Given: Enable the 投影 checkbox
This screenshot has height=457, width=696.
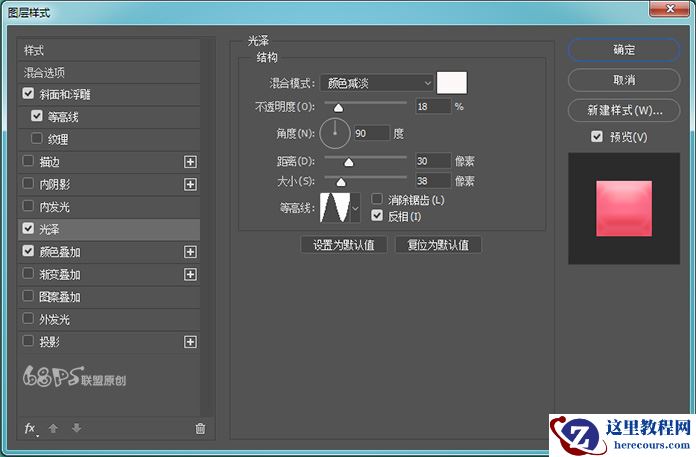Looking at the screenshot, I should pyautogui.click(x=28, y=341).
